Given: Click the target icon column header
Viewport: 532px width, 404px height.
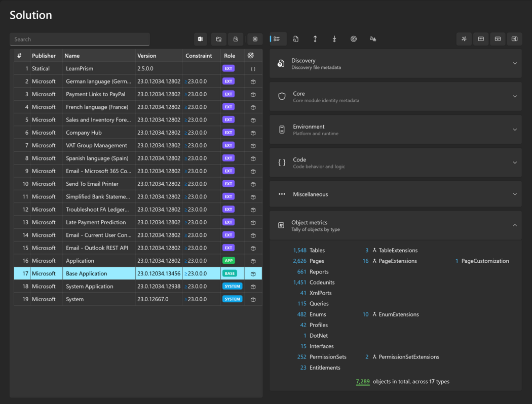Looking at the screenshot, I should pos(251,56).
